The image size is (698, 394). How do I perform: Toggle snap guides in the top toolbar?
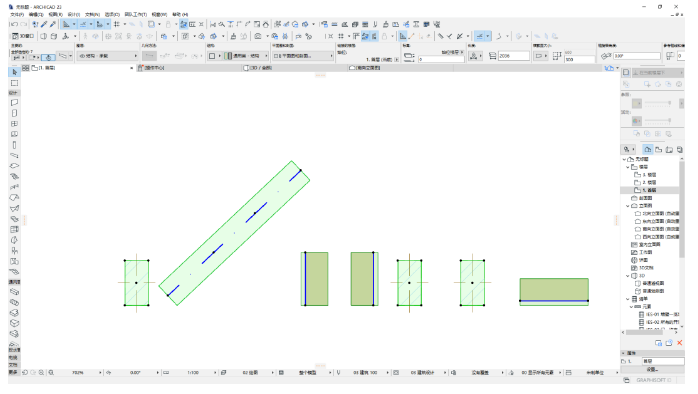point(83,24)
